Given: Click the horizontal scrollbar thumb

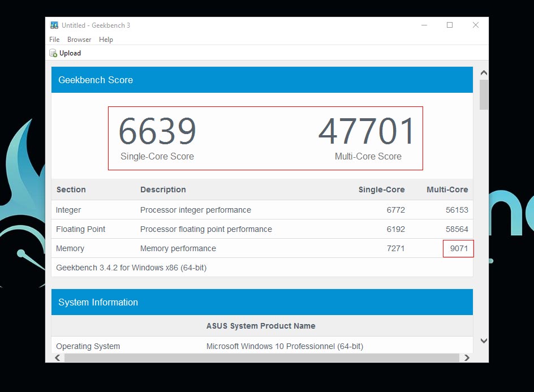Looking at the screenshot, I should point(261,357).
